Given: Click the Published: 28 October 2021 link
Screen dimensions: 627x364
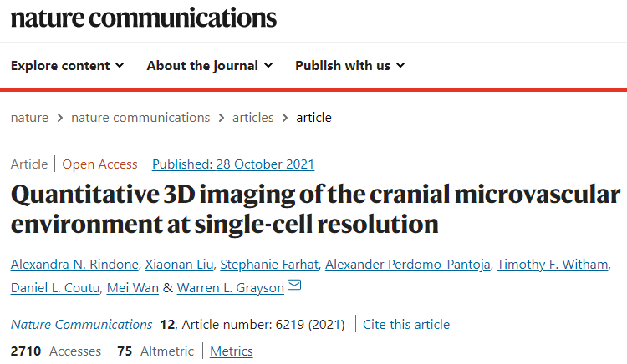Looking at the screenshot, I should [x=233, y=164].
